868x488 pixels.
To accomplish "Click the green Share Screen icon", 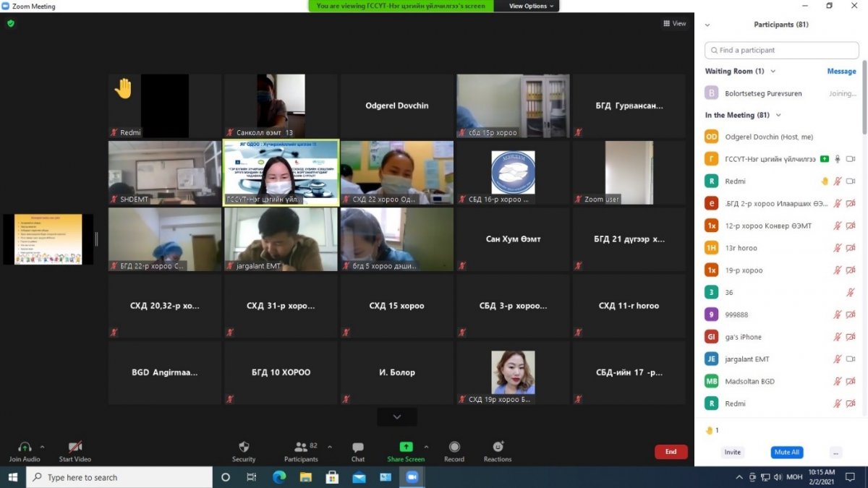I will click(x=406, y=447).
